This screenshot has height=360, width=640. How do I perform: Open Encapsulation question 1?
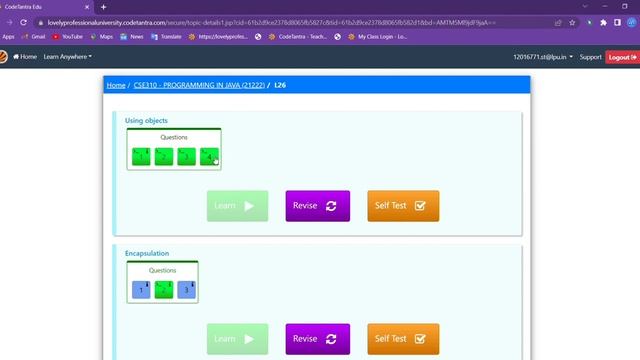click(141, 290)
